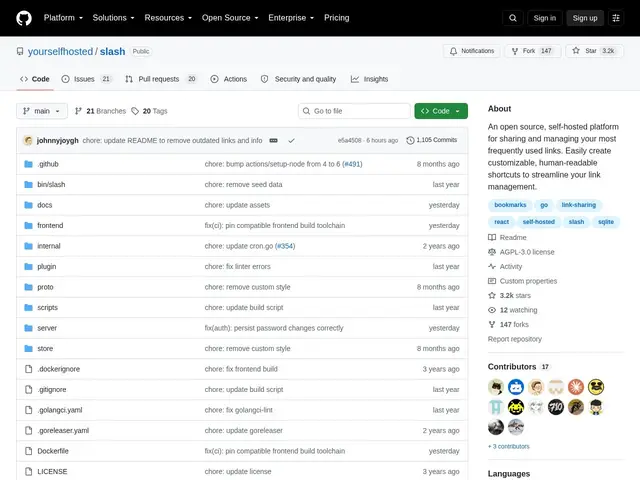Open the bin/slash folder
Screen dimensions: 640x480
(51, 184)
